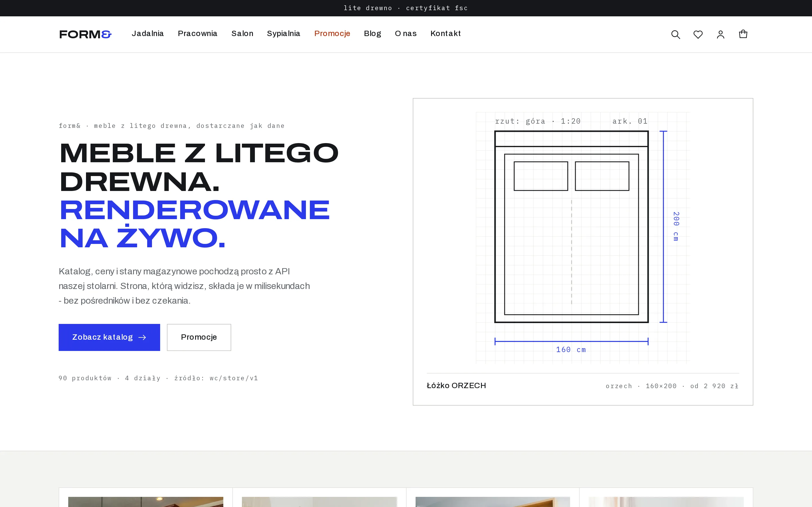Click the Zobacz katalog button

109,337
